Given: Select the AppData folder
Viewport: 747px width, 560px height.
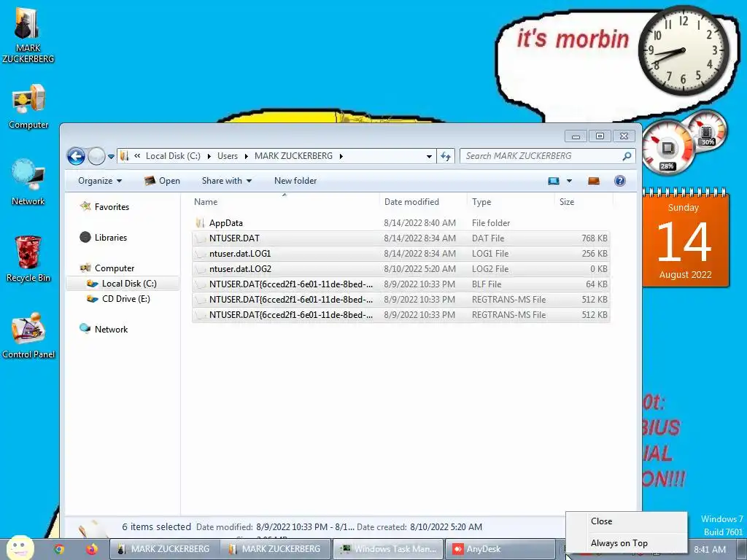Looking at the screenshot, I should [x=400, y=223].
